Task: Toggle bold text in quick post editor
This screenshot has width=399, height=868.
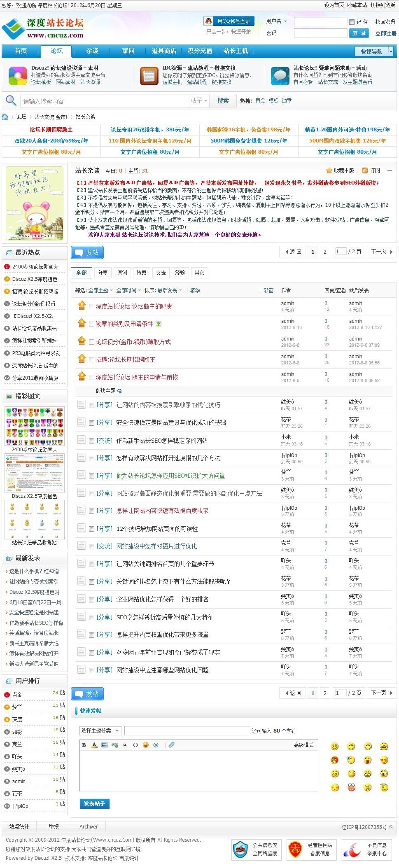Action: (x=84, y=745)
